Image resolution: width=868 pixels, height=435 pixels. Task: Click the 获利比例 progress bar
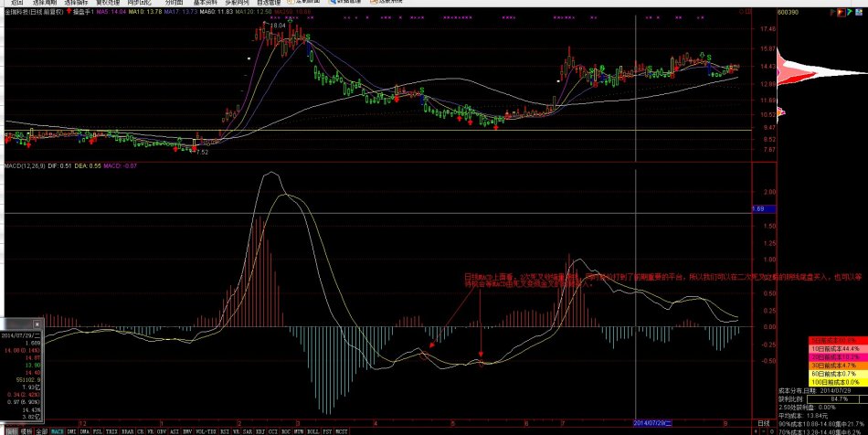(831, 398)
